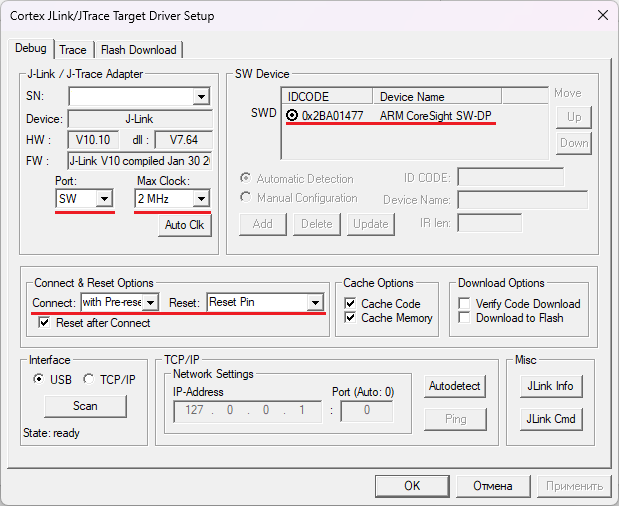Open the Port dropdown set to SW
This screenshot has height=506, width=619.
click(x=104, y=199)
